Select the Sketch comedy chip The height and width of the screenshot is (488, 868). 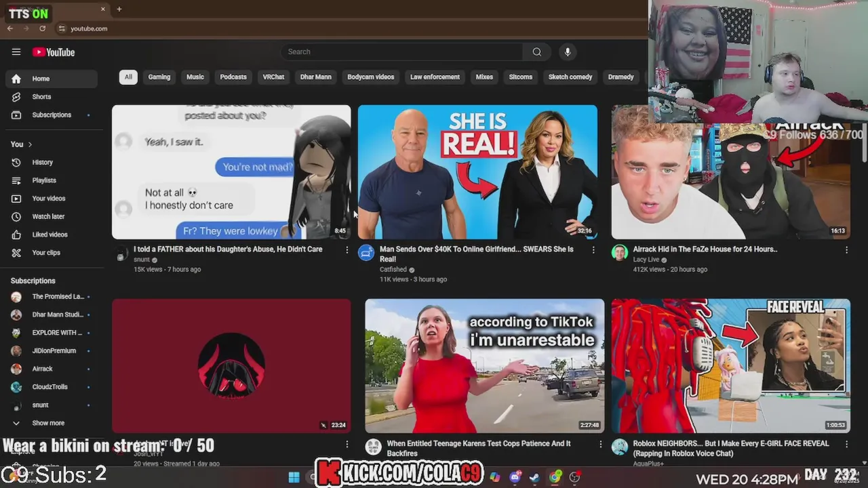coord(570,77)
